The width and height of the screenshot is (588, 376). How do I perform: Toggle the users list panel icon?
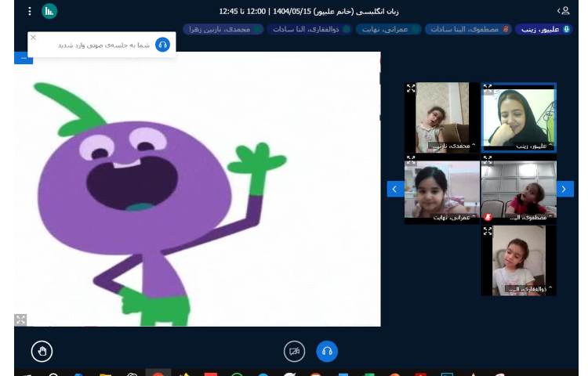(x=564, y=11)
